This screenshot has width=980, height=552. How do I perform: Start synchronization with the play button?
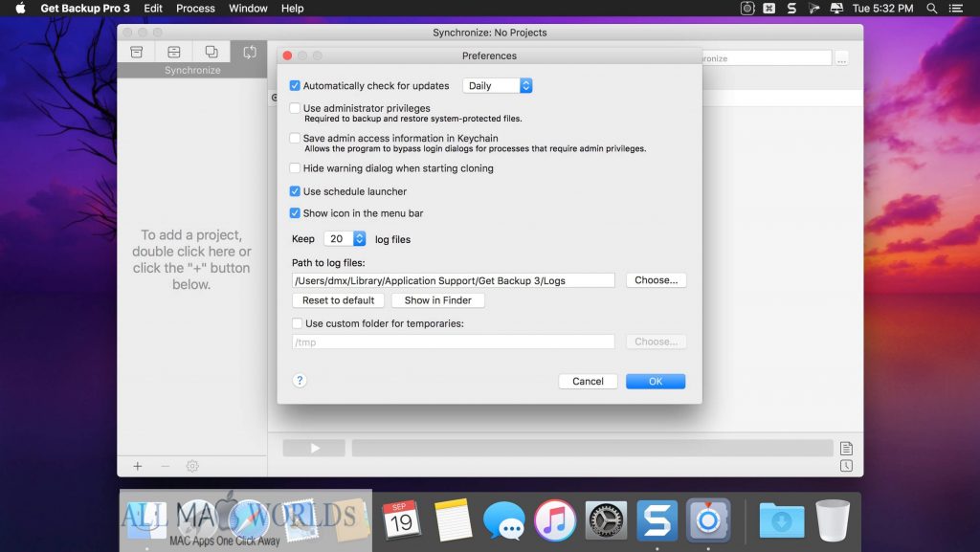[314, 448]
